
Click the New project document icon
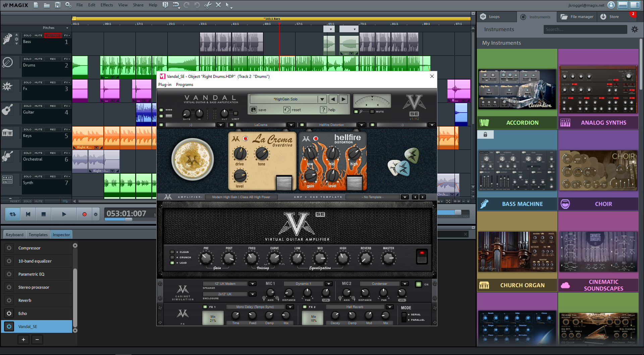[x=36, y=5]
